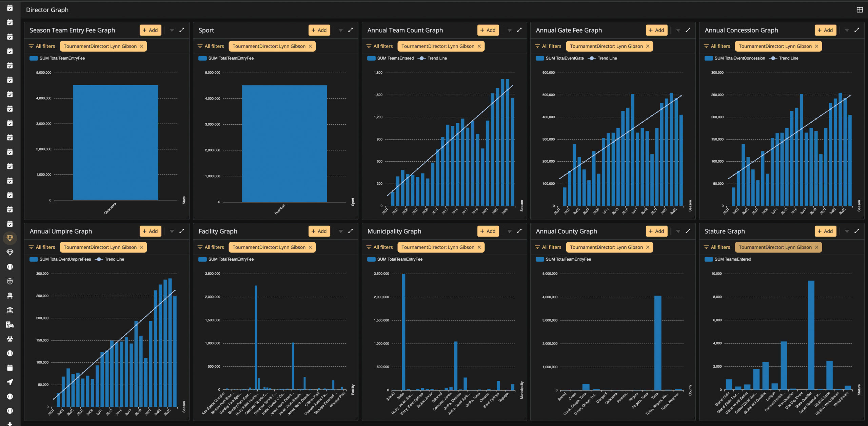Click the tall Tulsa bar in Annual County Graph
868x426 pixels.
coord(658,343)
